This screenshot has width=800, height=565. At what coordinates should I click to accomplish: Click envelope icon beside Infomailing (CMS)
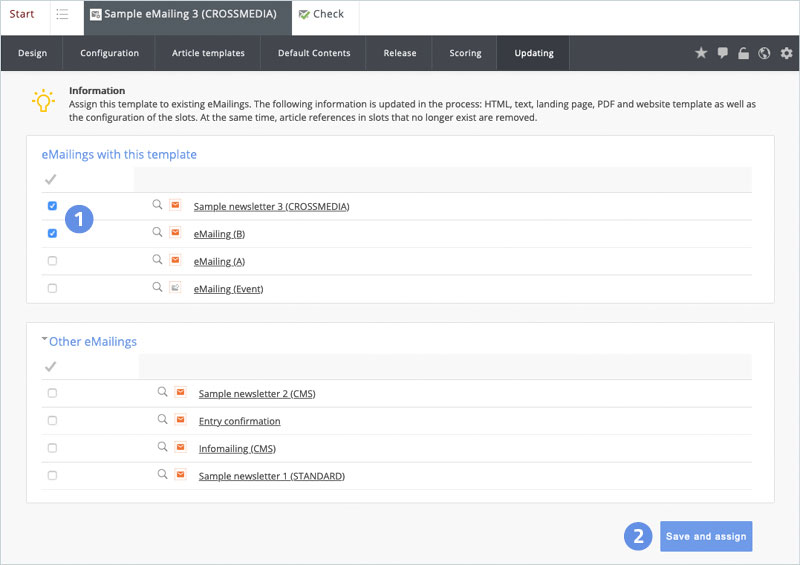(x=180, y=448)
